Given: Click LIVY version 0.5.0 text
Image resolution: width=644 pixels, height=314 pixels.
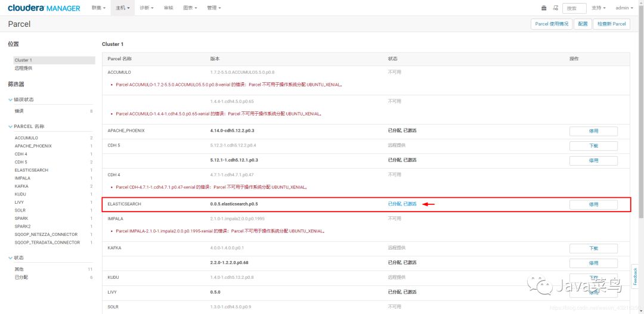Looking at the screenshot, I should click(x=215, y=292).
